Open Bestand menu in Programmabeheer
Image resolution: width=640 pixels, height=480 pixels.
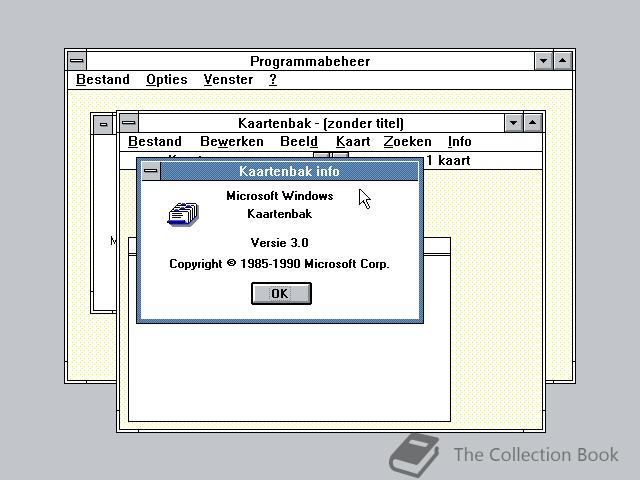pyautogui.click(x=103, y=79)
